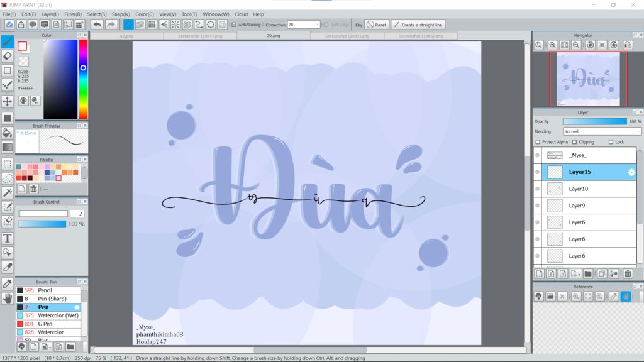Select the Pen (Sharp) brush
This screenshot has width=644, height=362.
coord(48,299)
